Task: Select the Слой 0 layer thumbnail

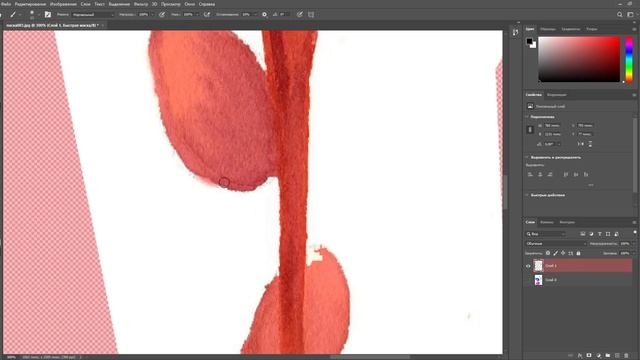Action: point(538,280)
